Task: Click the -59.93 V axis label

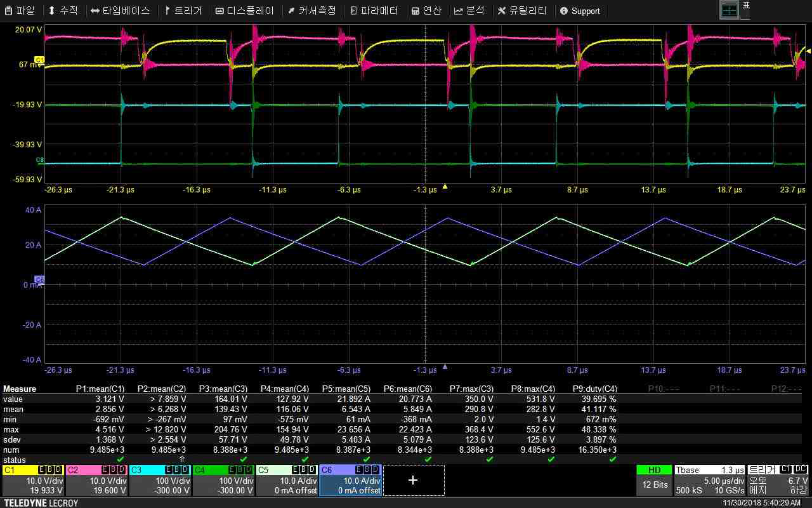Action: (x=27, y=180)
